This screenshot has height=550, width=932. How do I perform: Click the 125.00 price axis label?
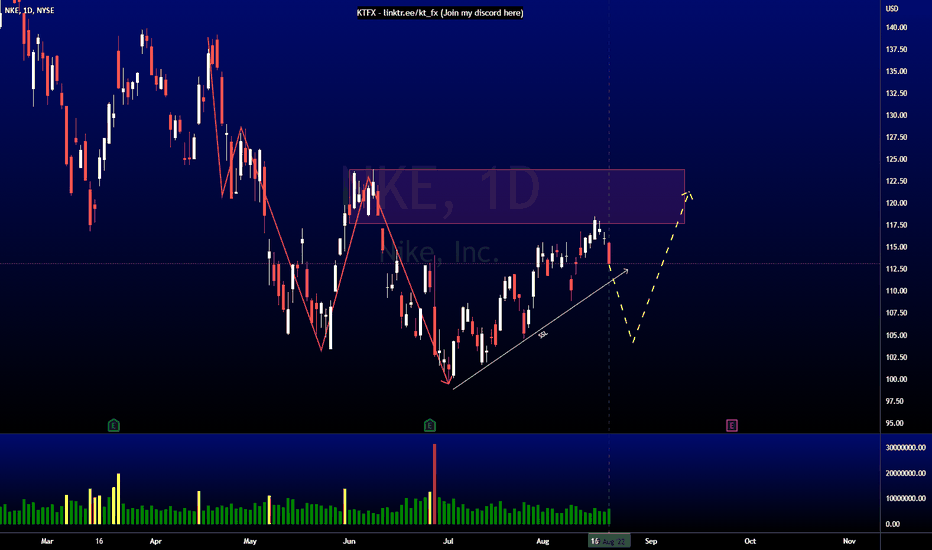pos(896,159)
